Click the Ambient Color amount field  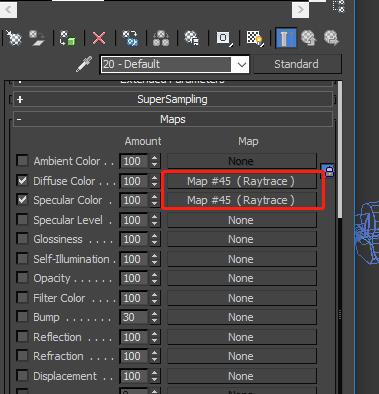[134, 161]
